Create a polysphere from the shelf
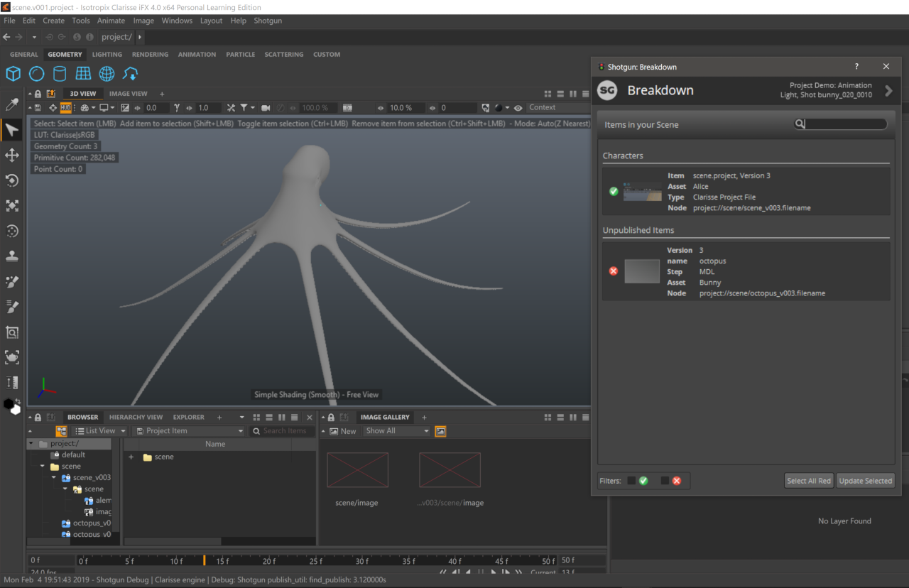The height and width of the screenshot is (588, 909). pos(36,74)
